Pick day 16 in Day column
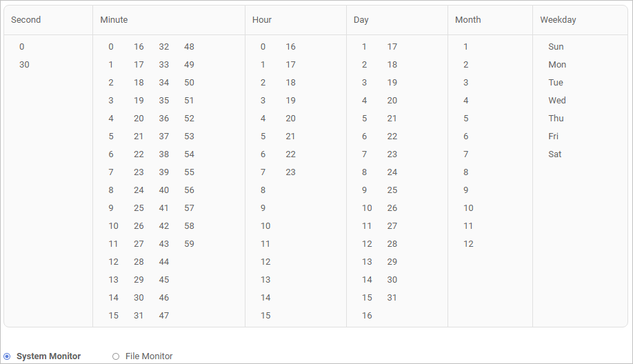The height and width of the screenshot is (364, 633). [x=367, y=316]
